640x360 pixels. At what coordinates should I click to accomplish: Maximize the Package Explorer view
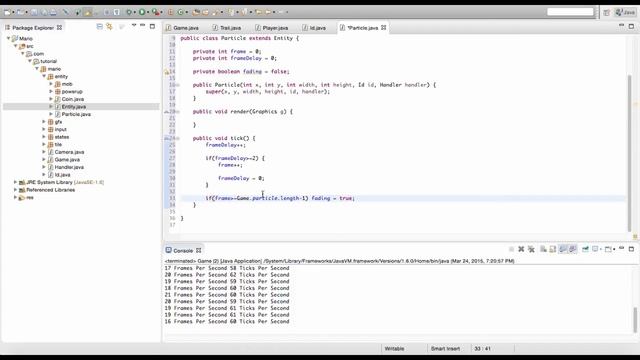point(152,26)
